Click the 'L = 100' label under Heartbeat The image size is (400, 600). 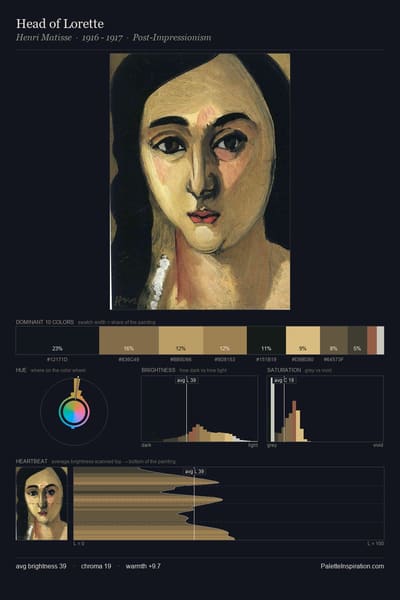pyautogui.click(x=376, y=543)
